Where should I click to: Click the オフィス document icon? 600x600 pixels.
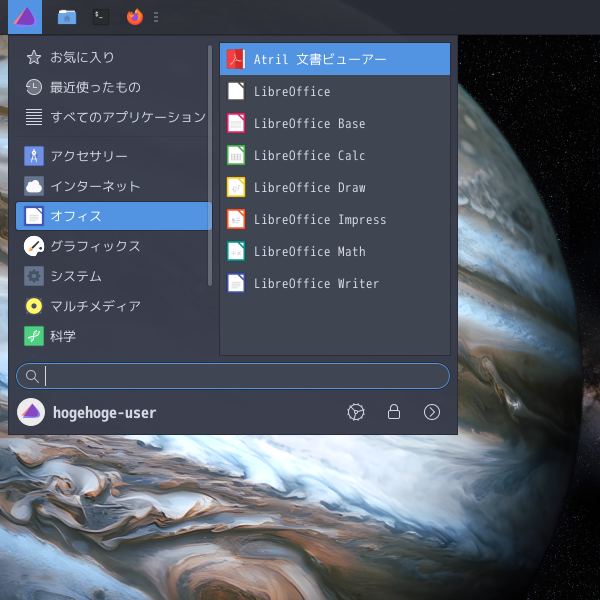click(34, 216)
